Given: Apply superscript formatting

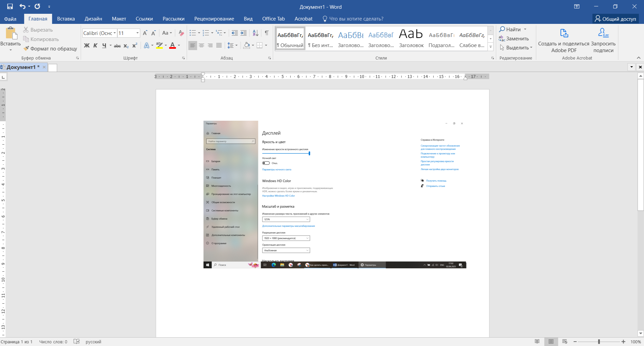Looking at the screenshot, I should pos(135,45).
